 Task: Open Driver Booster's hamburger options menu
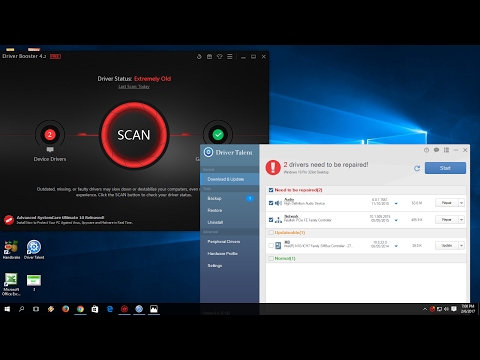click(230, 57)
